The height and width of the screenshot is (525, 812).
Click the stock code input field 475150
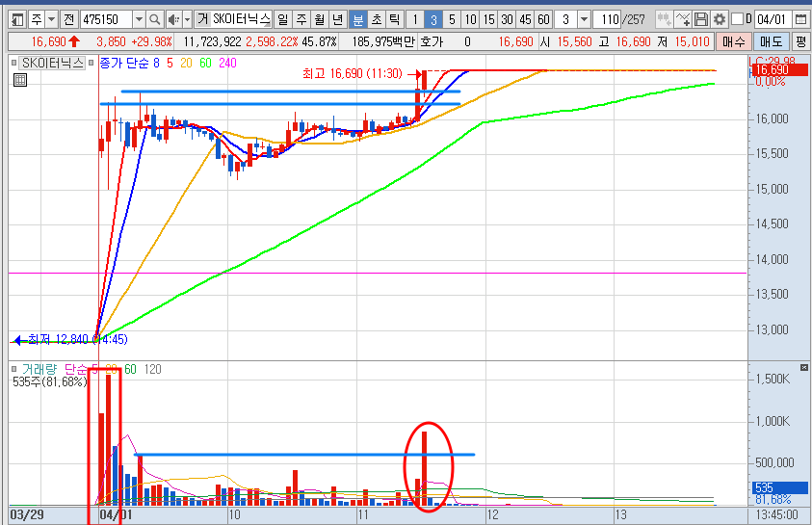coord(106,20)
